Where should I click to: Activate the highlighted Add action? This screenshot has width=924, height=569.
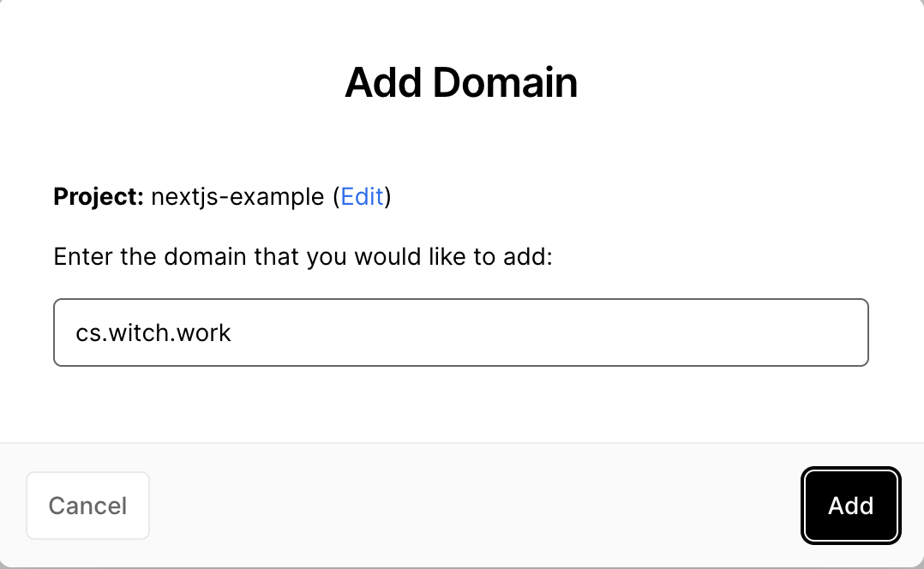850,506
